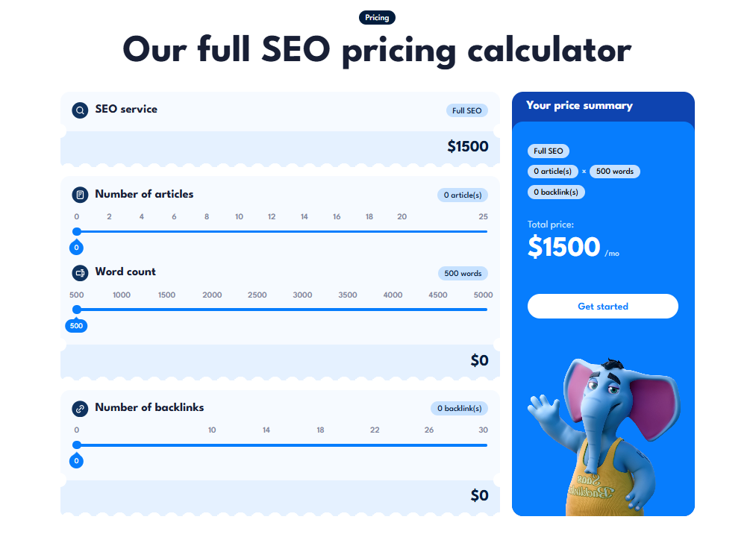Click the 0 marker under the backlinks slider
Viewport: 756px width, 546px height.
[76, 461]
